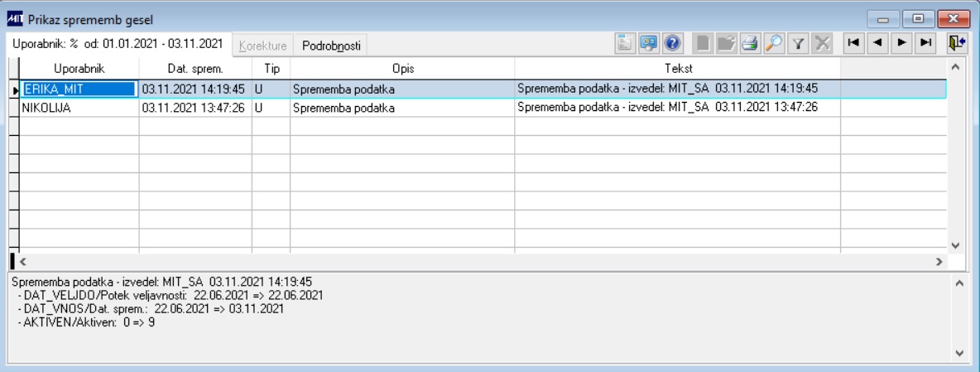Click horizontal scrollbar right arrow

(939, 262)
